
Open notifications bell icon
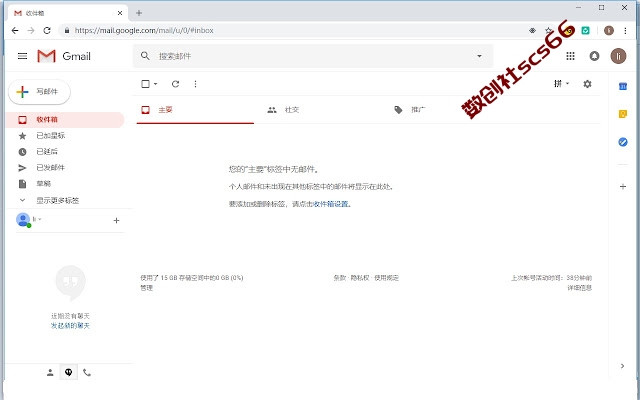(594, 56)
